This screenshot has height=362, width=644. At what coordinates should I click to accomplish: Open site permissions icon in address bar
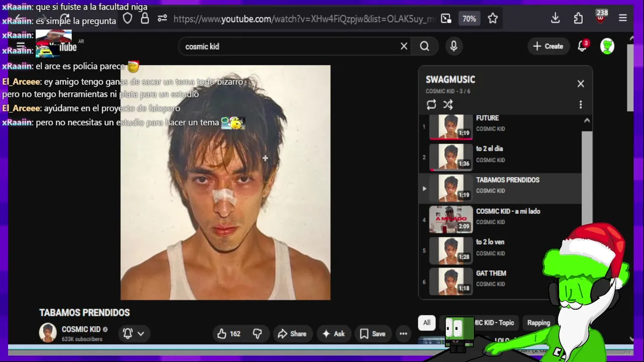tap(162, 19)
